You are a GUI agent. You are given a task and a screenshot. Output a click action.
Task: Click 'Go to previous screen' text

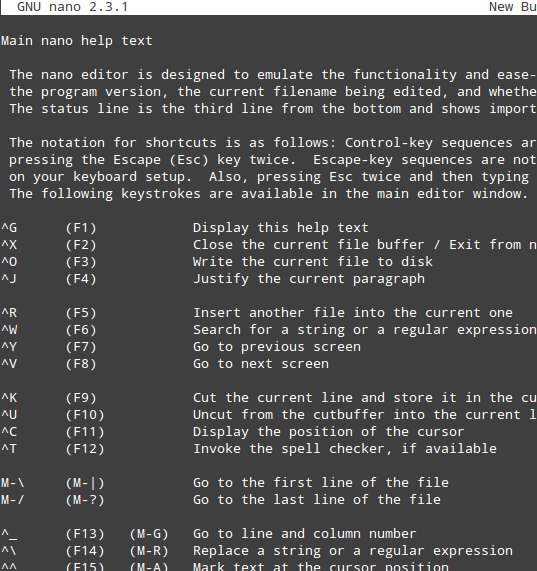[x=277, y=347]
